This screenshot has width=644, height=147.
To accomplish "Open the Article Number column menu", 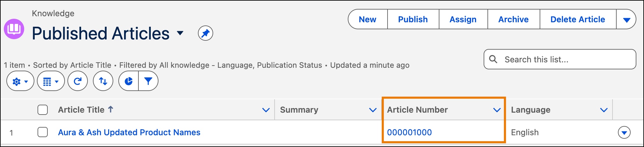I will [x=497, y=110].
